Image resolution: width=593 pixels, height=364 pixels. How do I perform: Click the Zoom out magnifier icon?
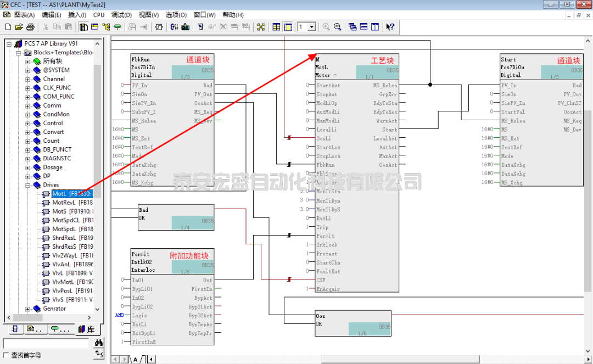[x=338, y=27]
